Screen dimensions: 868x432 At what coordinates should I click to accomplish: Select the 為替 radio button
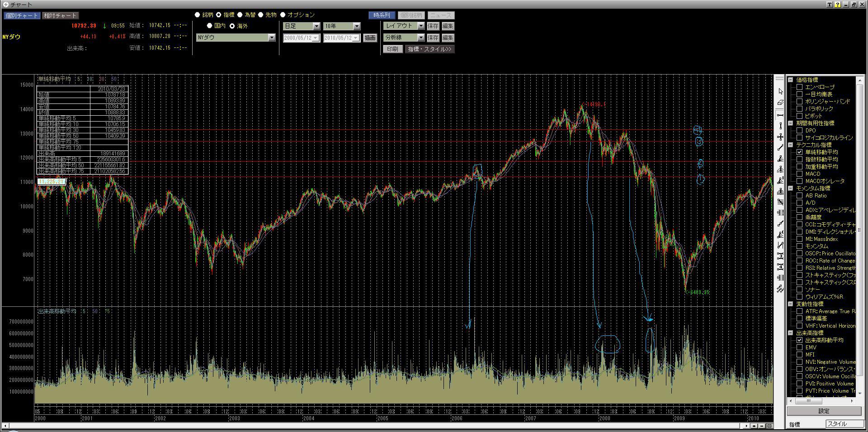tap(240, 15)
